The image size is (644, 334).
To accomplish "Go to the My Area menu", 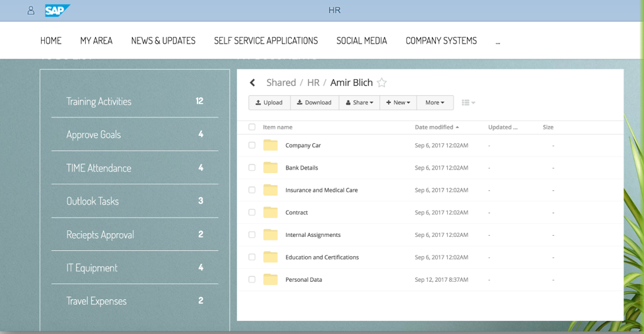I will click(96, 41).
